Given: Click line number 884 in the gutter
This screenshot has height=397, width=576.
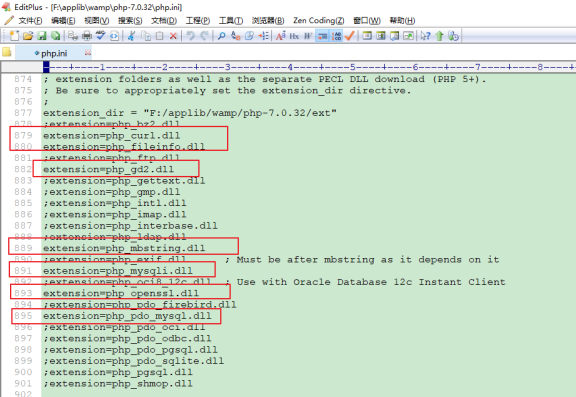Looking at the screenshot, I should [x=23, y=192].
